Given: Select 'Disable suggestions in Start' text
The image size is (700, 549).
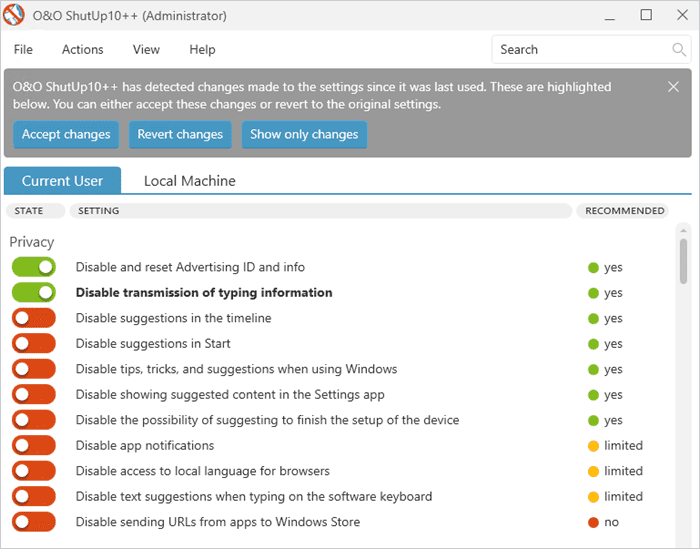Looking at the screenshot, I should [153, 344].
